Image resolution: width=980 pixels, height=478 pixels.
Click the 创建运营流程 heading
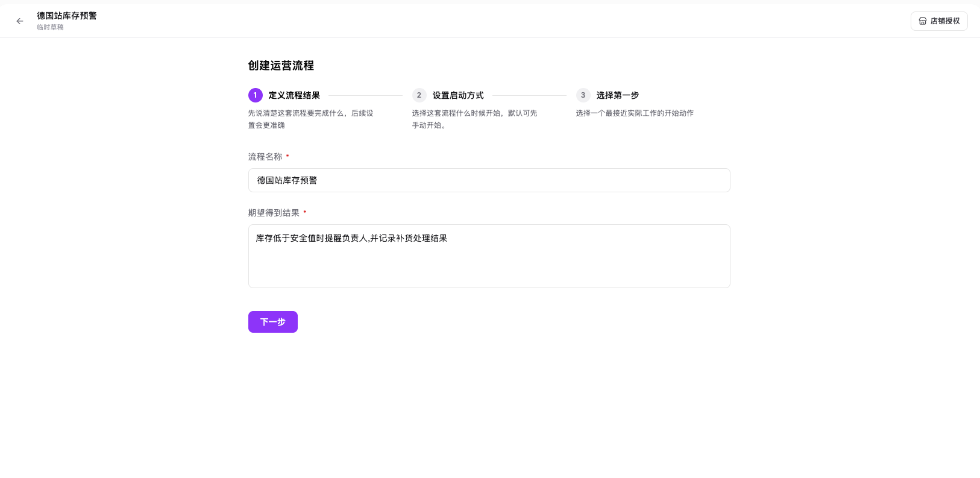point(281,66)
